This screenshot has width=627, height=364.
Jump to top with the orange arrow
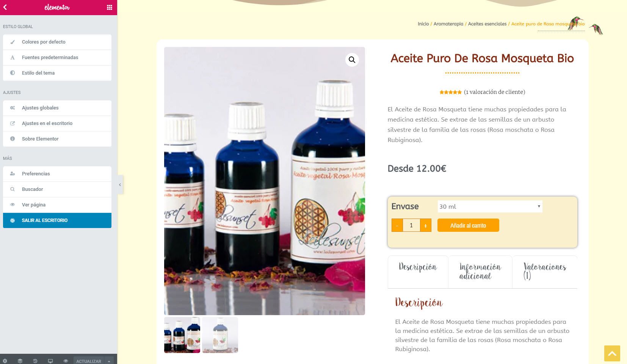point(612,353)
